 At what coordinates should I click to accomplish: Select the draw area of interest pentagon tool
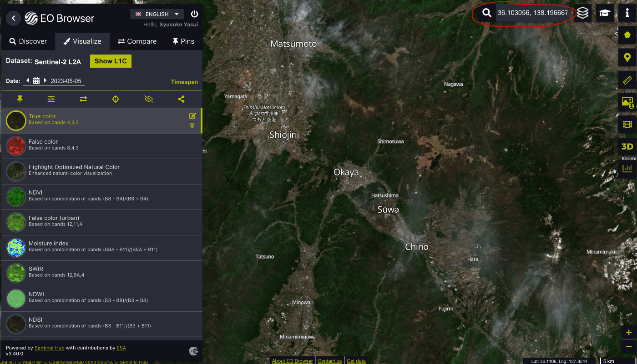pos(627,35)
